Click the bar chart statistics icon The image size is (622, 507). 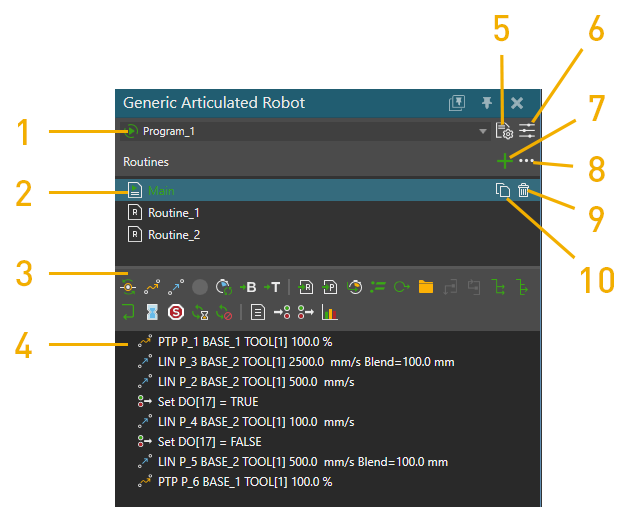coord(330,312)
